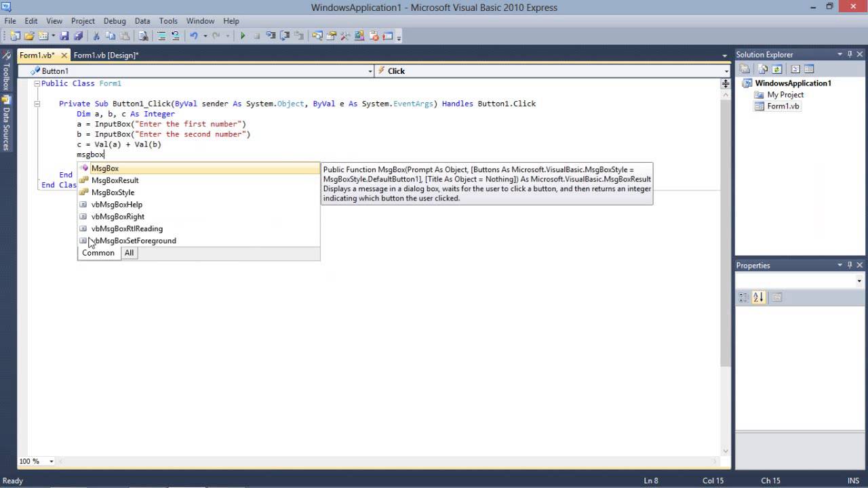Pin the Solution Explorer auto-hide toggle
This screenshot has height=488, width=868.
[x=850, y=54]
